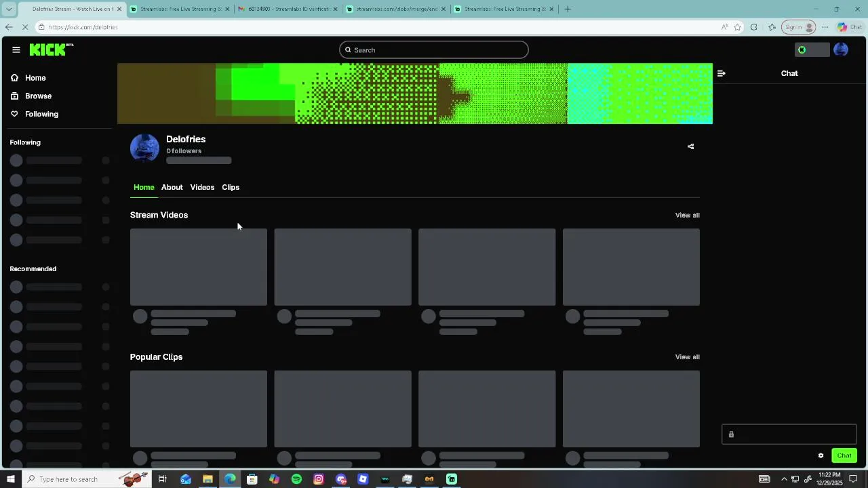The height and width of the screenshot is (488, 868).
Task: Click the chat message input box
Action: (789, 434)
